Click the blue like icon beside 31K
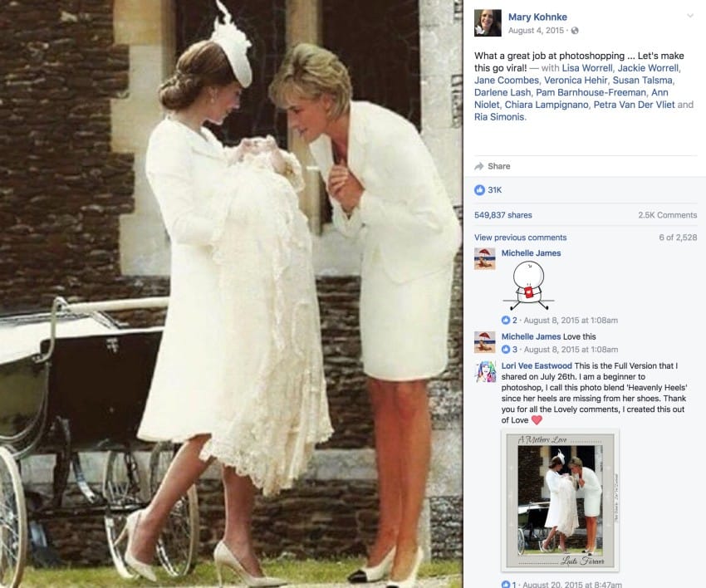 (x=479, y=190)
